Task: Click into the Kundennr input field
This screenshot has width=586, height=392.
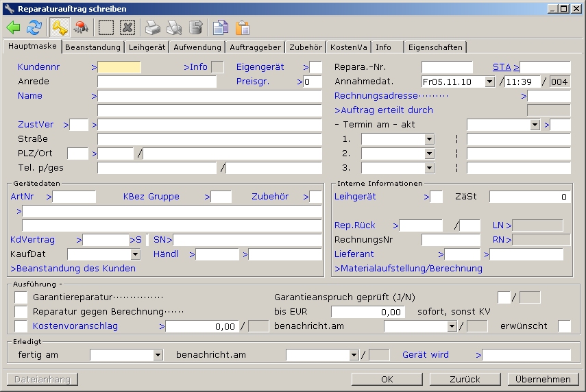Action: tap(119, 67)
